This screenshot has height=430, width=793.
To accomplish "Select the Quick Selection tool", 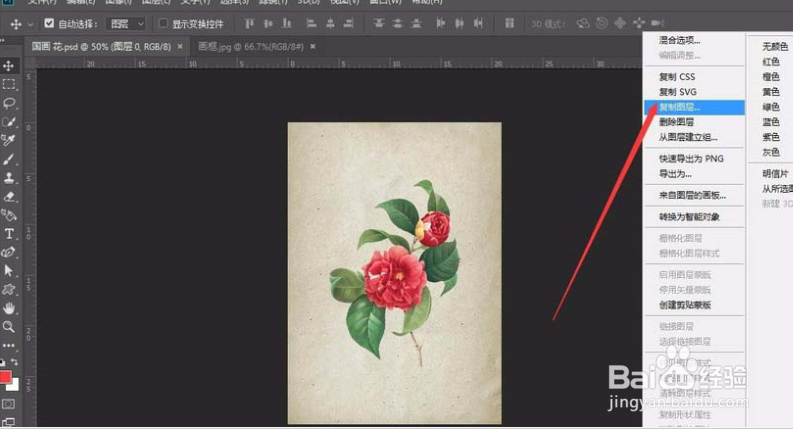I will [9, 122].
